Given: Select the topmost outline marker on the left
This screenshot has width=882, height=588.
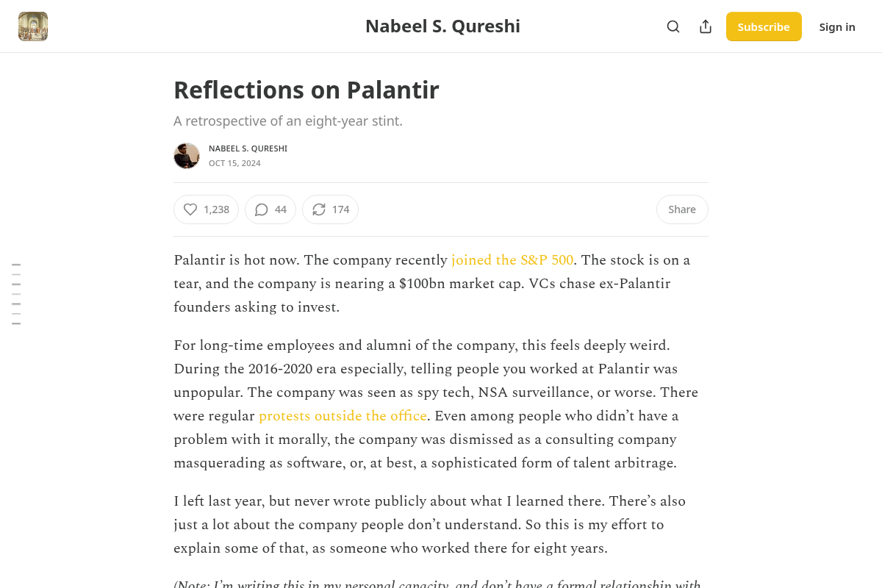Looking at the screenshot, I should tap(16, 265).
